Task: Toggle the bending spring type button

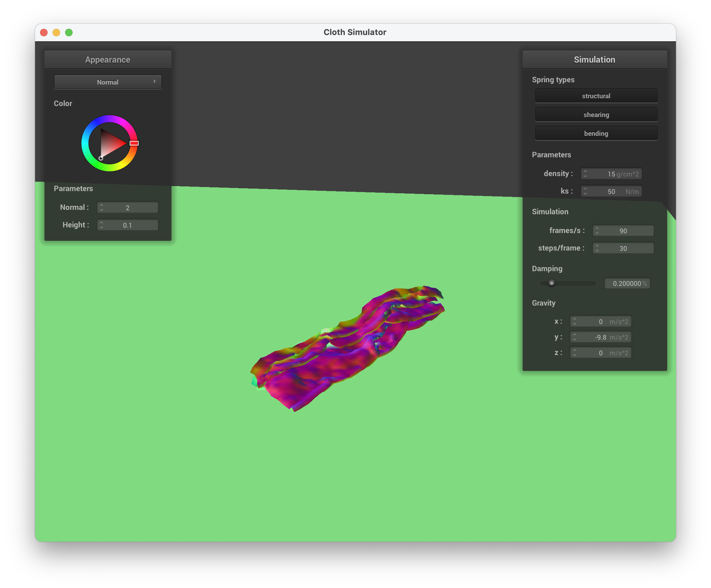Action: point(596,133)
